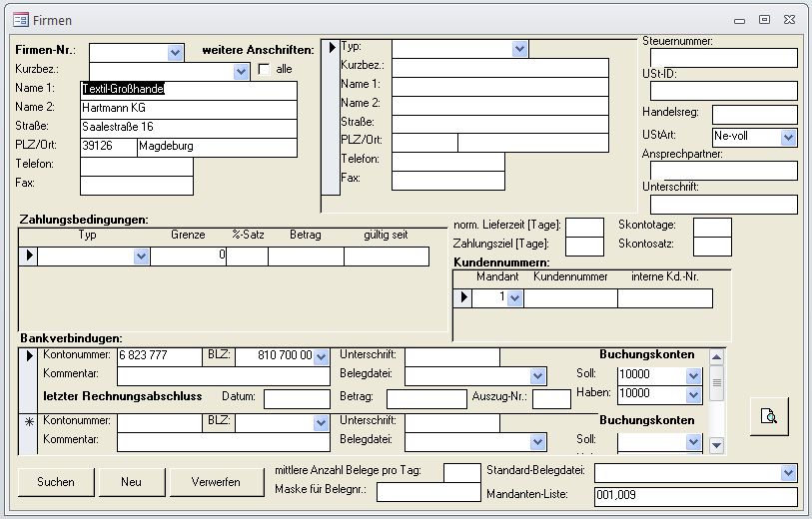Click the Neu button
Screen dimensions: 812x519
pos(132,482)
